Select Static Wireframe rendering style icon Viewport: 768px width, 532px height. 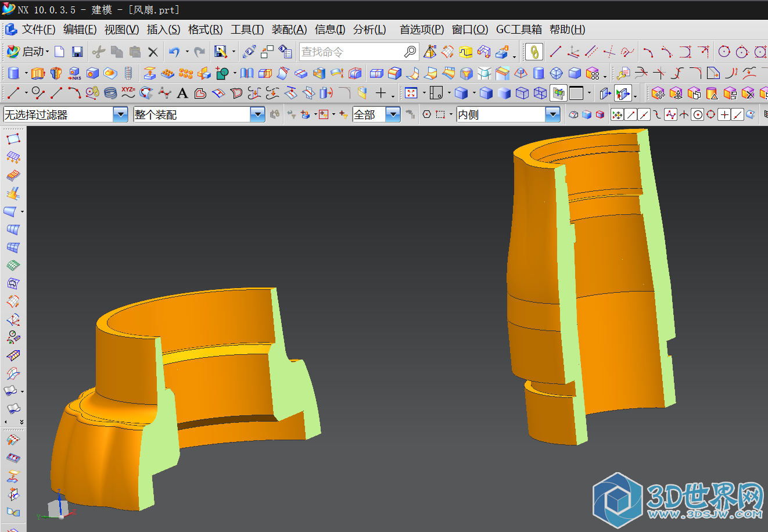click(x=540, y=93)
